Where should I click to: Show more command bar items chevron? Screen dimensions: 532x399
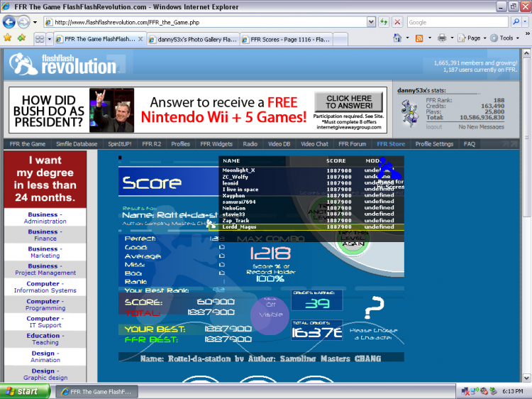[527, 33]
